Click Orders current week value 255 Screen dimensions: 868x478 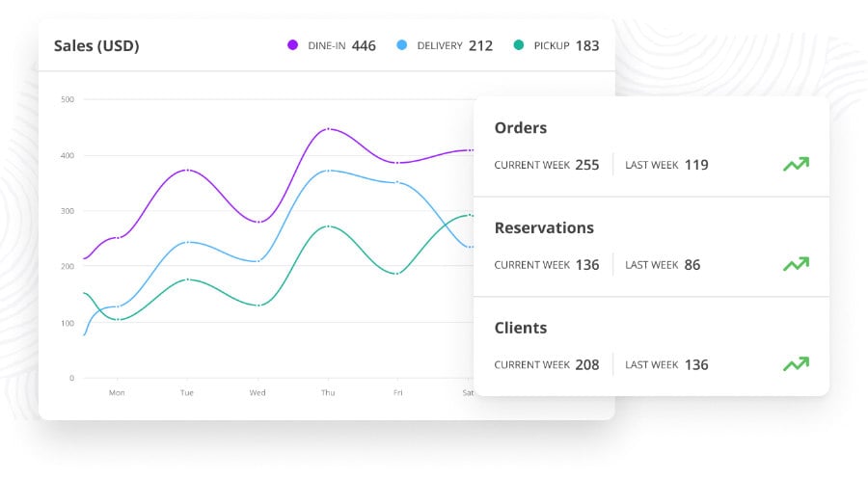pos(587,165)
